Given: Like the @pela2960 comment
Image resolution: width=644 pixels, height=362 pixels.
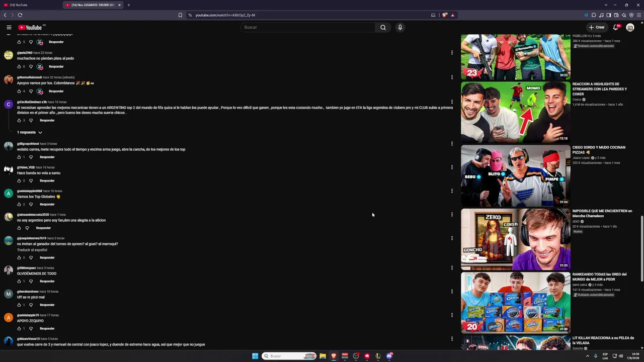Looking at the screenshot, I should tap(19, 66).
